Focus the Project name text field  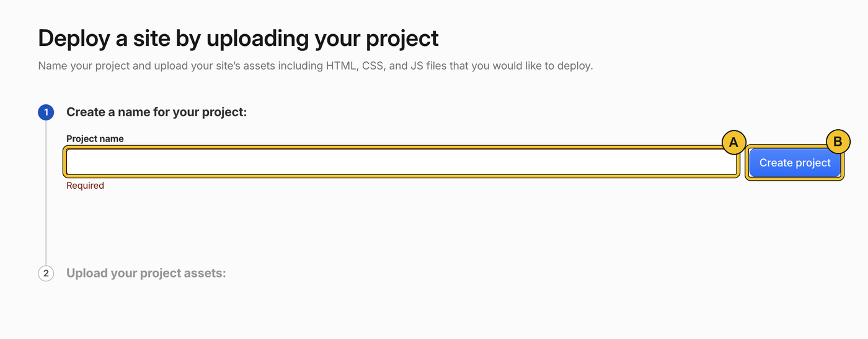coord(402,163)
